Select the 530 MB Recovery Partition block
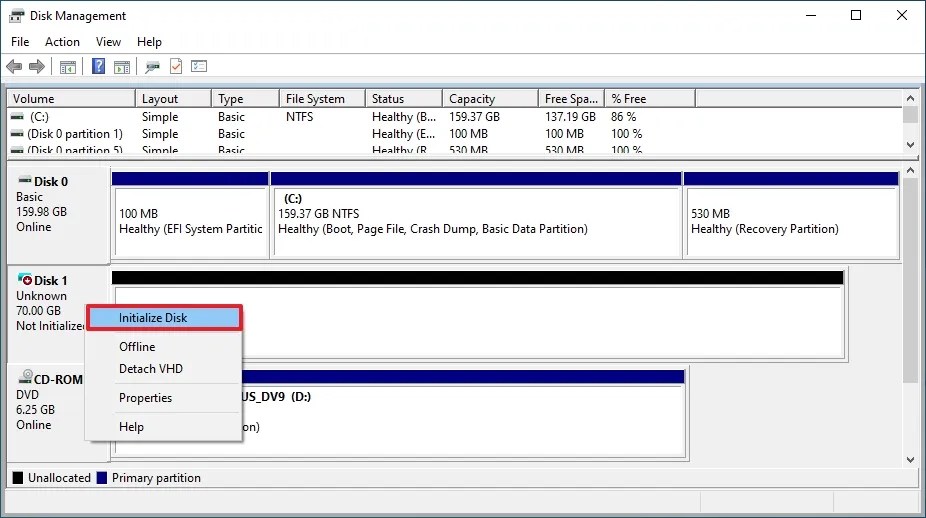The height and width of the screenshot is (518, 926). [791, 215]
